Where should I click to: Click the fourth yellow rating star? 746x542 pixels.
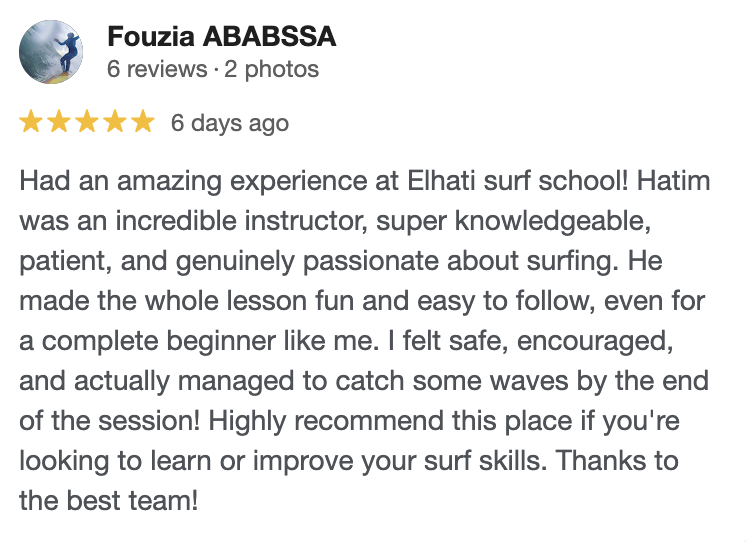115,121
